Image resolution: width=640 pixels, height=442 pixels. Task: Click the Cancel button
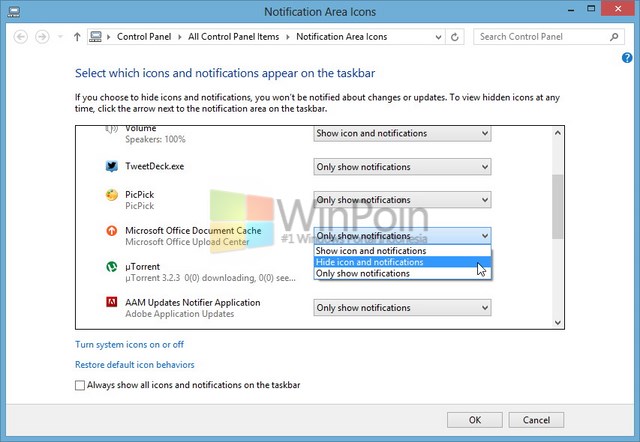tap(536, 420)
